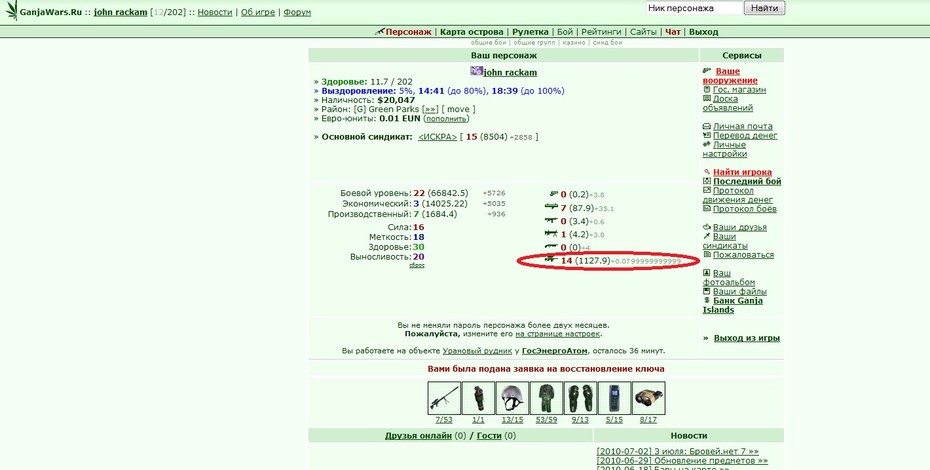
Task: Open the Форум header link
Action: pyautogui.click(x=297, y=12)
